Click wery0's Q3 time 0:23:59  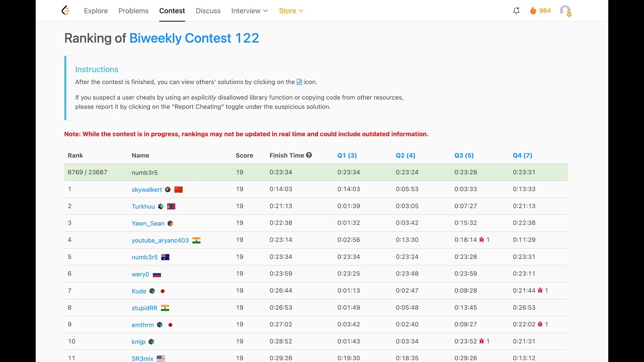[466, 274]
